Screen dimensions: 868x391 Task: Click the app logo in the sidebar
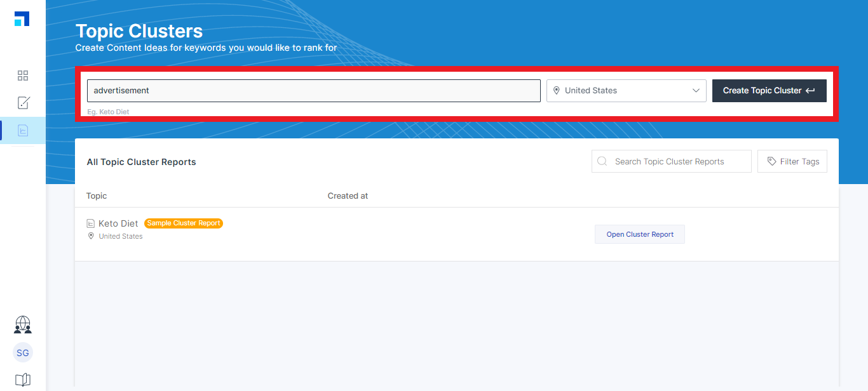pyautogui.click(x=22, y=18)
